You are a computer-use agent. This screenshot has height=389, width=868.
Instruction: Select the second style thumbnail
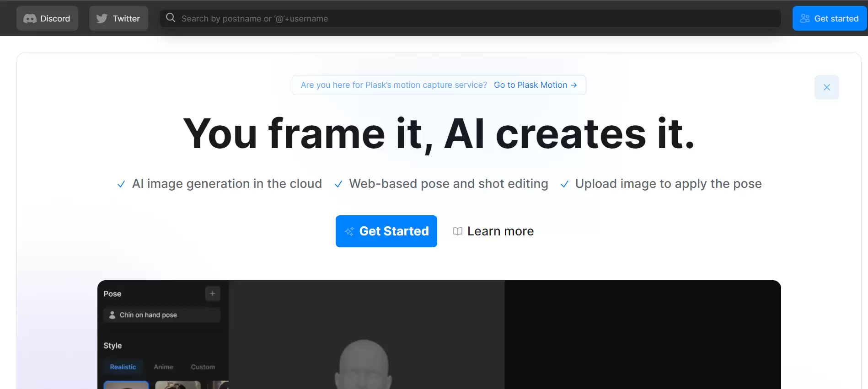[x=178, y=385]
